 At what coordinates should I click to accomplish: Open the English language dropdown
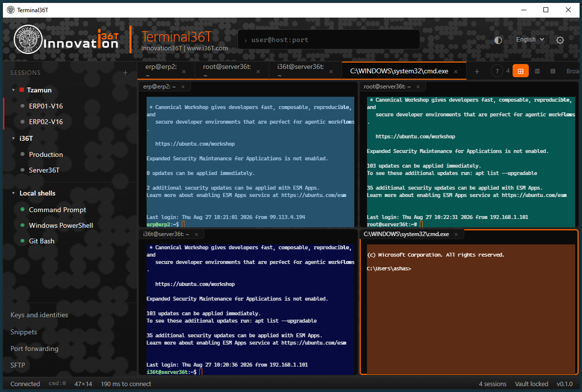pos(530,40)
